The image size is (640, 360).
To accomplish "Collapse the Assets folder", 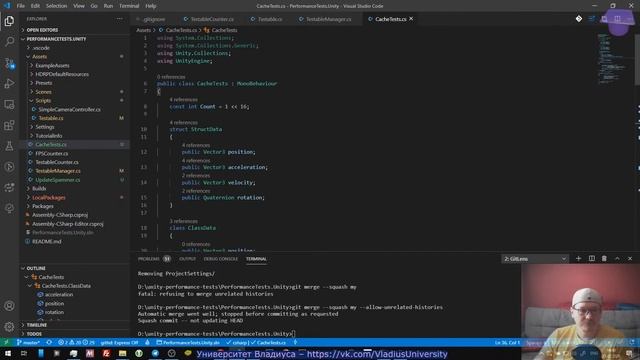I will (x=40, y=57).
